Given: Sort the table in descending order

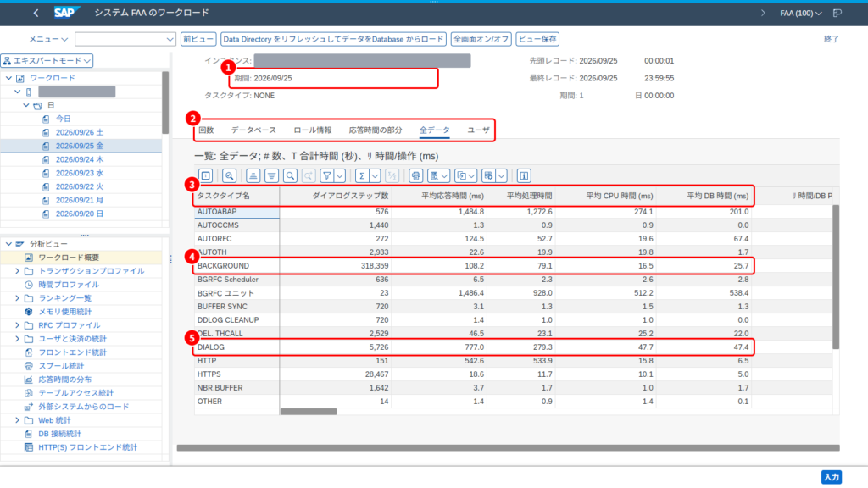Looking at the screenshot, I should (x=271, y=176).
